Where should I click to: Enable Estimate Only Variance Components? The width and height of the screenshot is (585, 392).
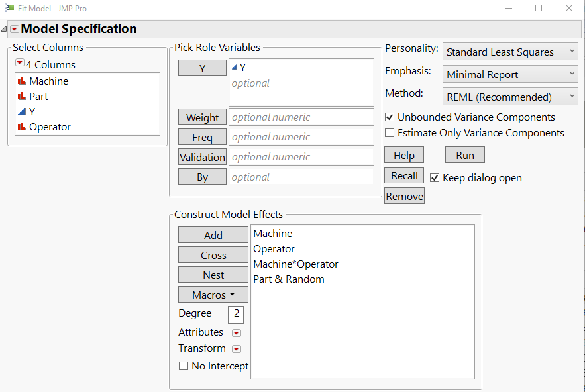(x=390, y=133)
